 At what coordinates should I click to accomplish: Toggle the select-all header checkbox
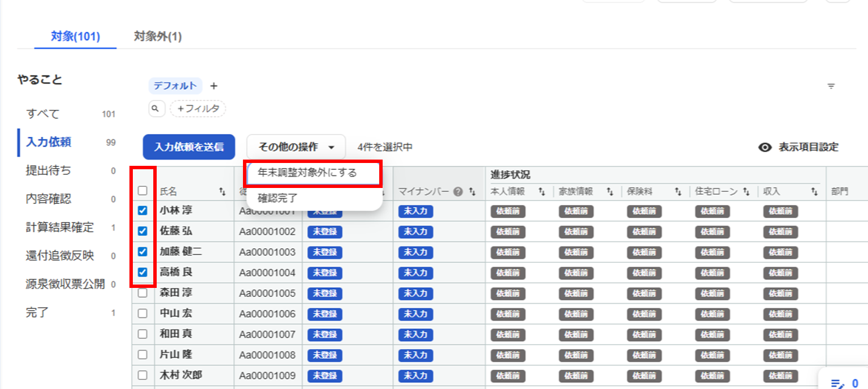(142, 192)
